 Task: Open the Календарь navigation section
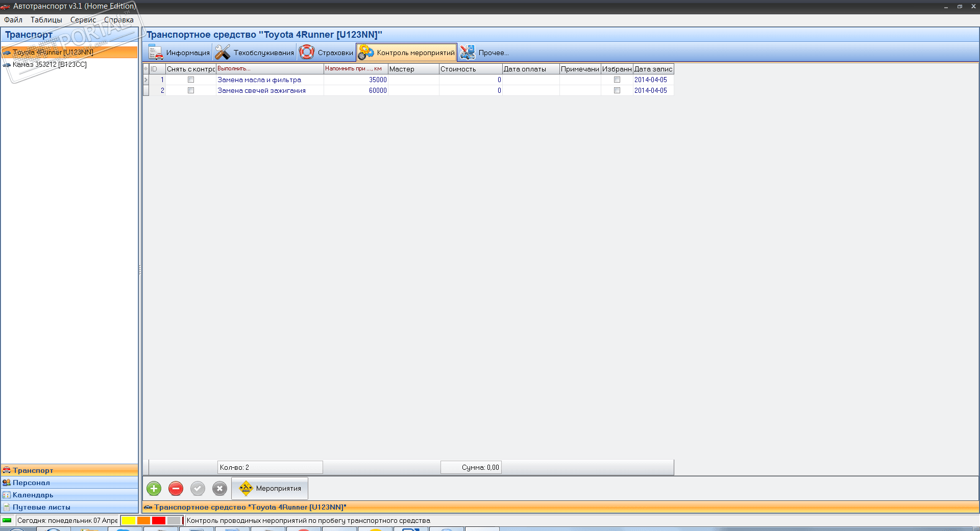pos(69,495)
